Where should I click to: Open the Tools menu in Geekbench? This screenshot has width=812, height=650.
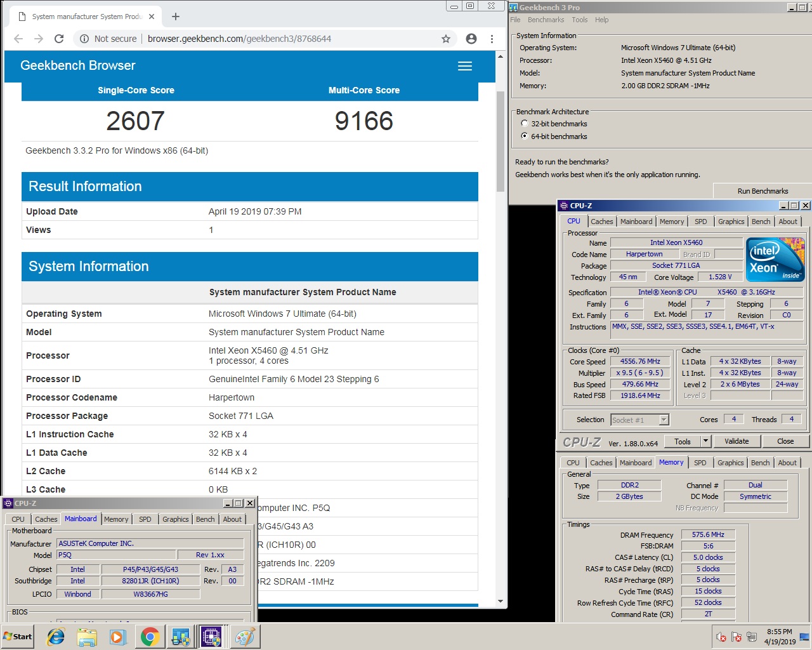[x=580, y=20]
